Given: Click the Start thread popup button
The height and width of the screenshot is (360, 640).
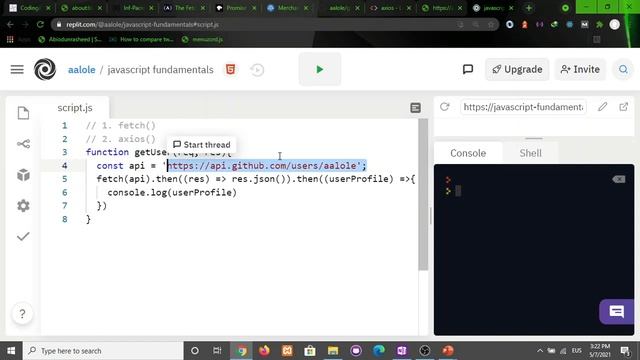Looking at the screenshot, I should tap(202, 145).
